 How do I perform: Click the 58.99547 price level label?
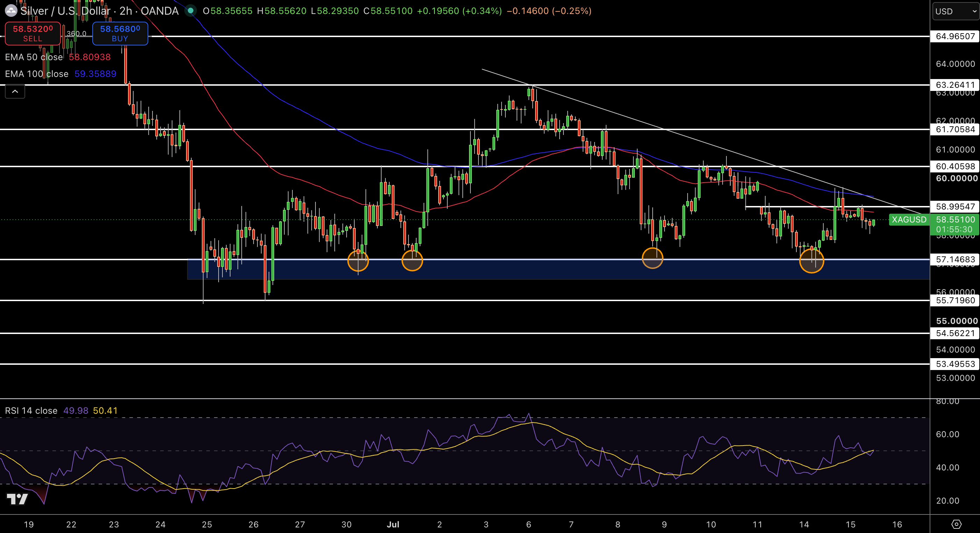tap(955, 207)
